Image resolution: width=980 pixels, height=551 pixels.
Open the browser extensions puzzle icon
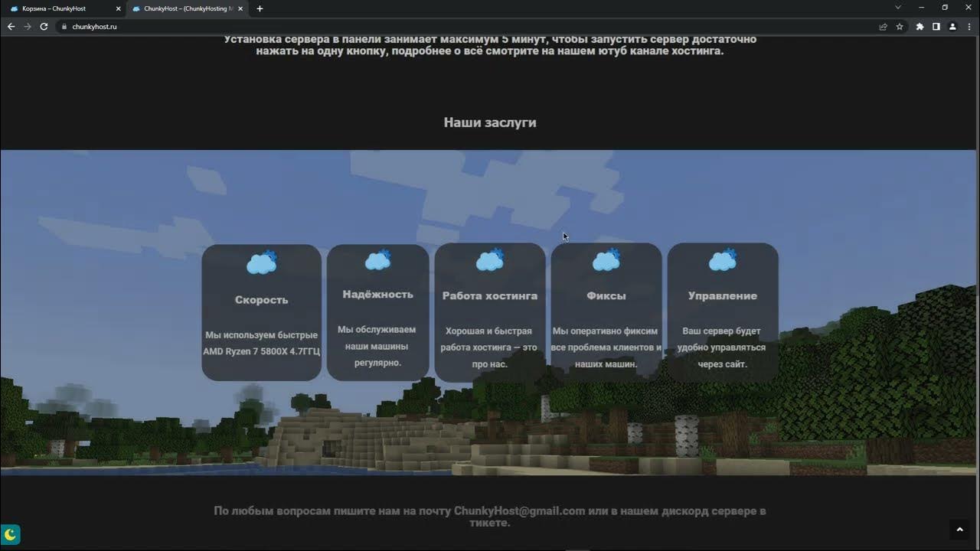click(920, 26)
